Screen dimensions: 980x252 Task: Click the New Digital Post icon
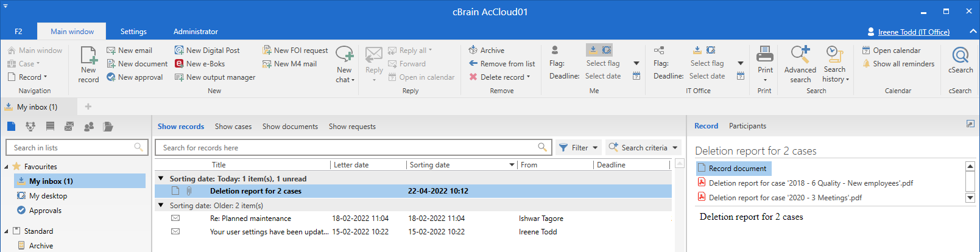click(180, 51)
